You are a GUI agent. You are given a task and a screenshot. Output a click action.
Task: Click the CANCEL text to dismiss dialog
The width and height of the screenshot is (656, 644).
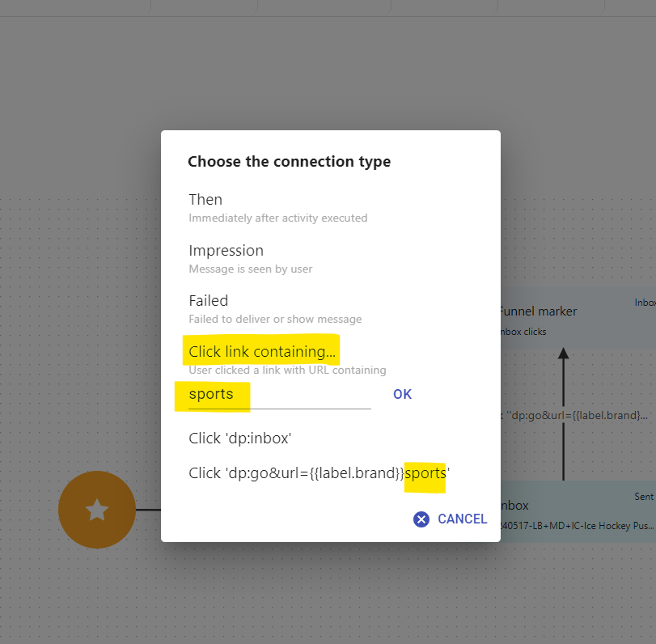462,519
